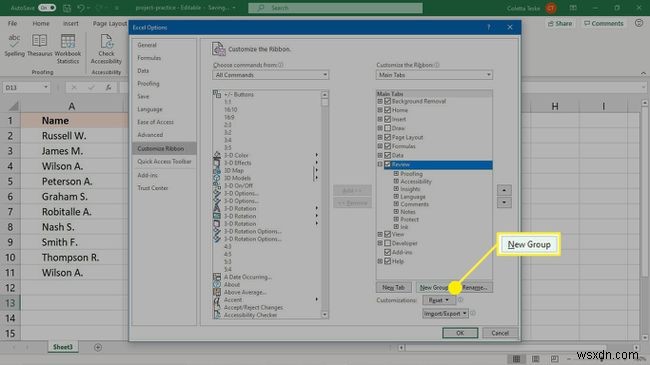Expand the View tab node
This screenshot has height=365, width=650.
(380, 234)
